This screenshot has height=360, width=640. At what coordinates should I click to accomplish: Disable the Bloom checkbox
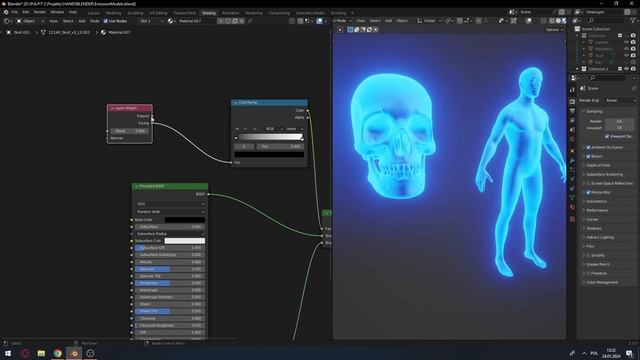[589, 156]
